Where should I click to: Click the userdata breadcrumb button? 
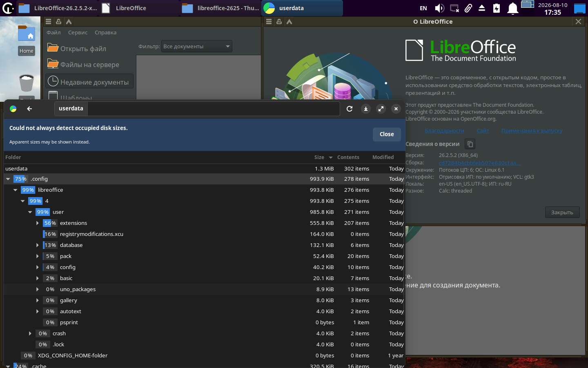tap(71, 109)
